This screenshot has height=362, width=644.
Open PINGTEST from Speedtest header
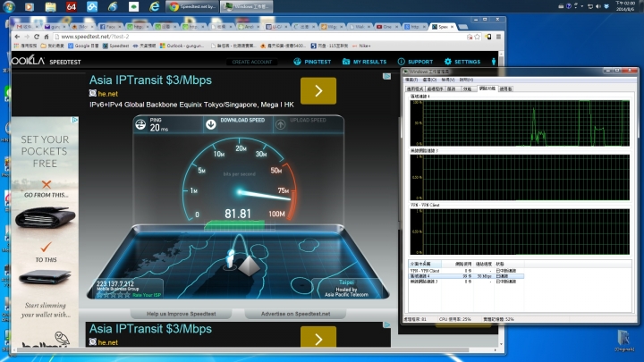(x=312, y=62)
